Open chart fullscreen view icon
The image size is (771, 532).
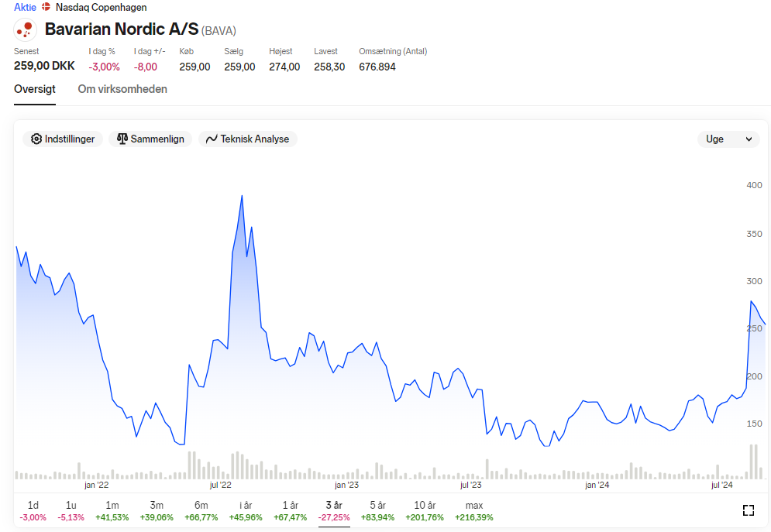tap(748, 510)
